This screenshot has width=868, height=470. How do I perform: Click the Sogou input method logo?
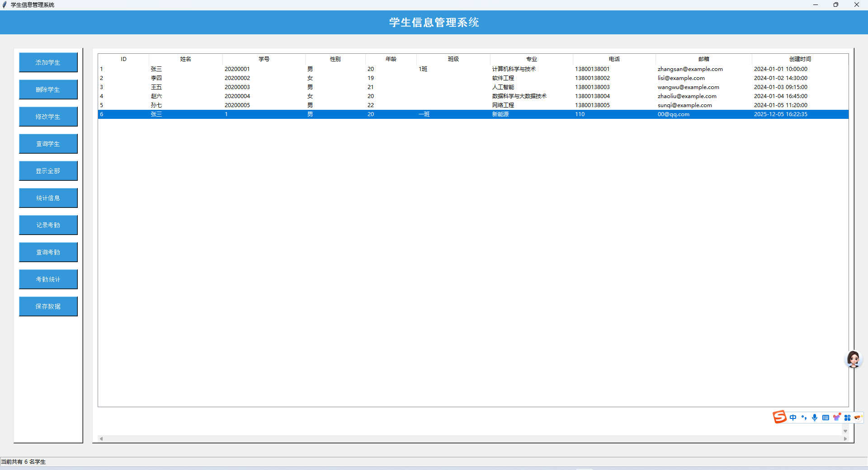tap(779, 417)
